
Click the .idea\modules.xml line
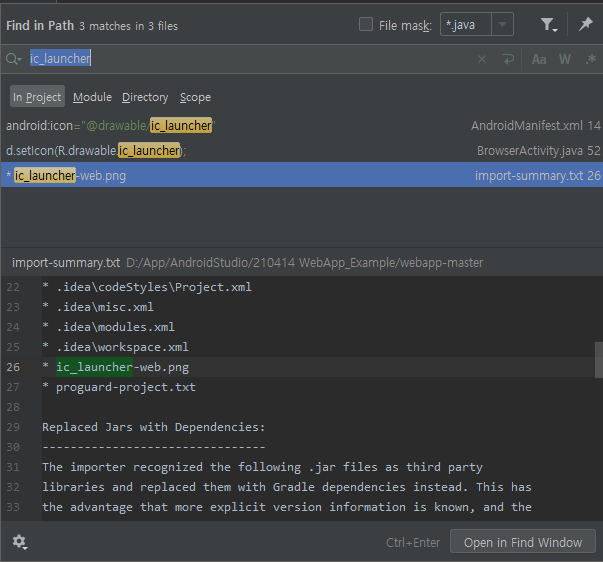108,327
